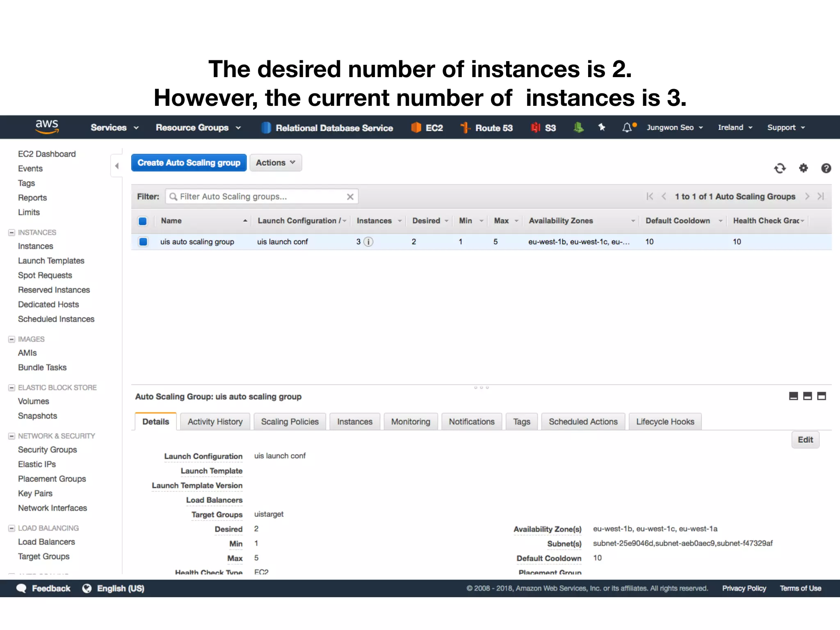The width and height of the screenshot is (840, 630).
Task: Refresh the Auto Scaling groups list
Action: tap(780, 168)
